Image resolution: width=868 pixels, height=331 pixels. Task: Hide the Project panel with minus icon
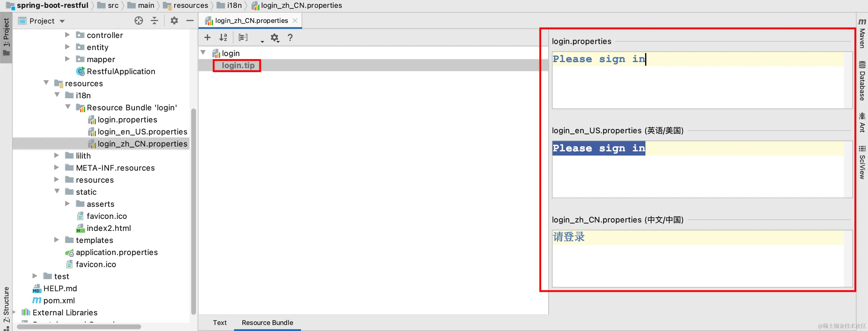(190, 21)
